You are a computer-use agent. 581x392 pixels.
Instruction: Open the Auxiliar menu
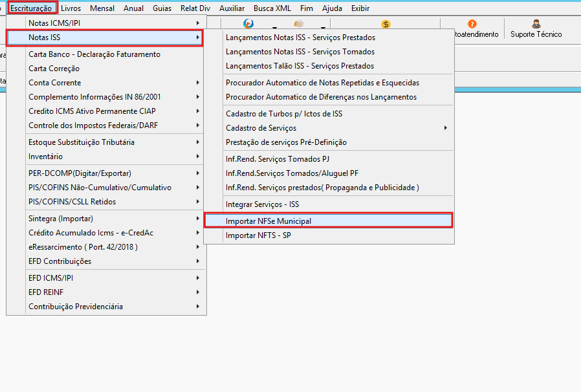pos(232,8)
